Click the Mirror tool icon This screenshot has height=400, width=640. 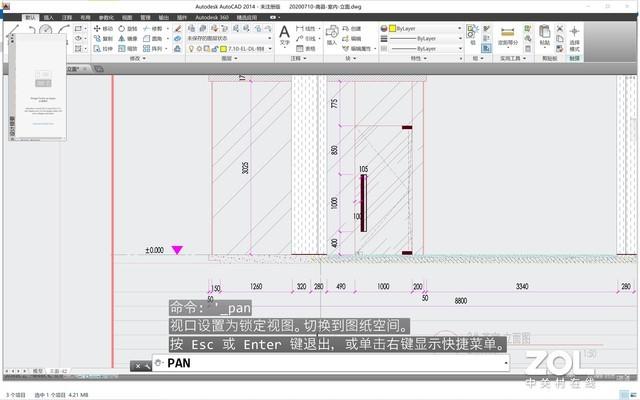point(122,38)
